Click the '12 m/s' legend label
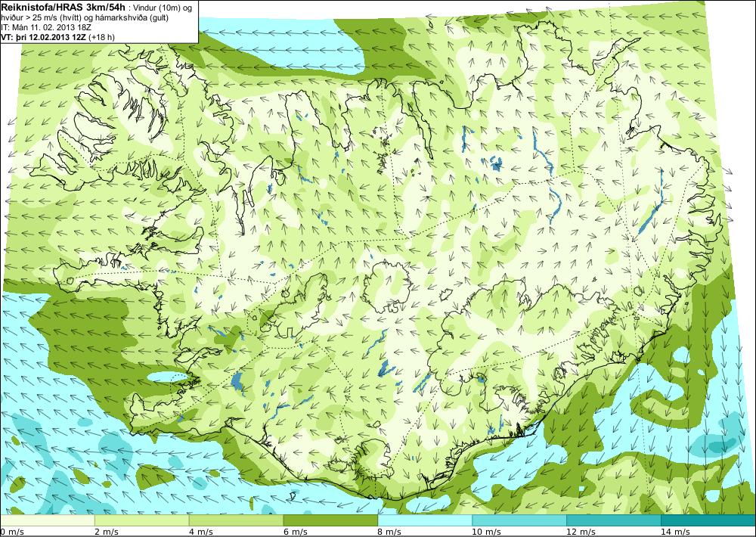 581,532
